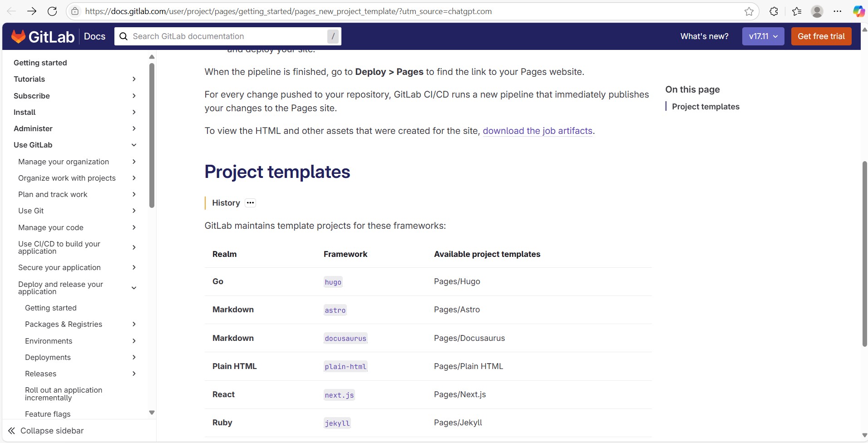Image resolution: width=868 pixels, height=443 pixels.
Task: Click Pages/Next.js template cell
Action: (460, 394)
